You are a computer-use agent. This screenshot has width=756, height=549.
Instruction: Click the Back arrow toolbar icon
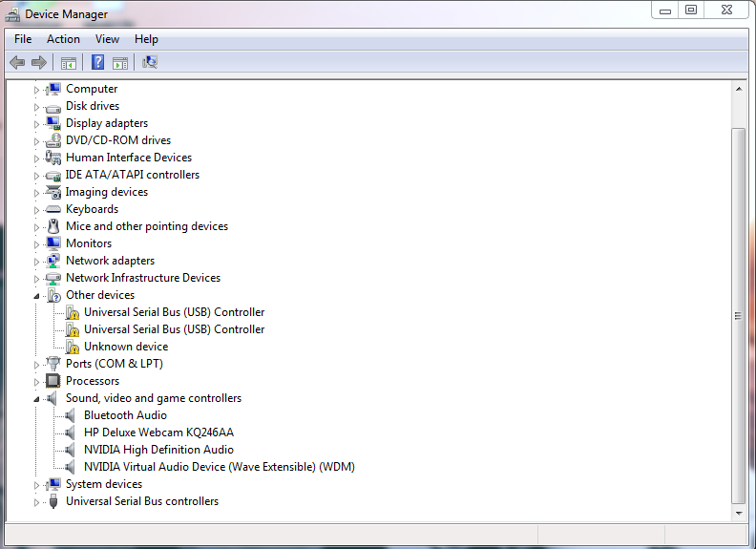click(x=17, y=62)
